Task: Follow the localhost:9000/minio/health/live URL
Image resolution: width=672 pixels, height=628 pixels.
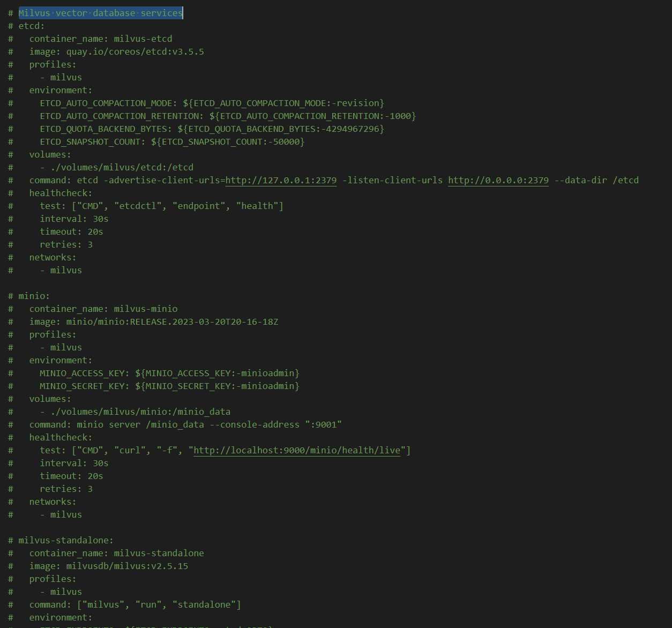Action: [297, 450]
